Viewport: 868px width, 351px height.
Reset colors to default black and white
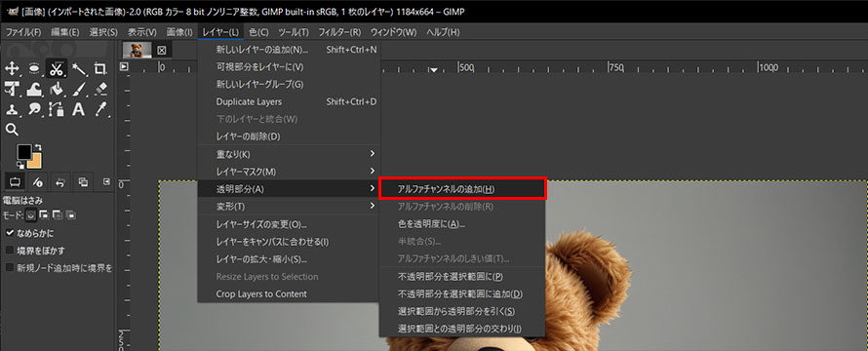point(20,165)
